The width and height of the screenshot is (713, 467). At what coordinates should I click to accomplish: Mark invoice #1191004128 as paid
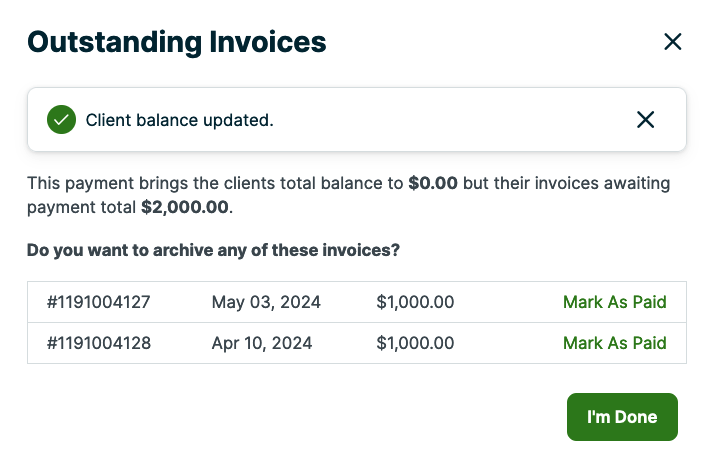click(x=614, y=343)
